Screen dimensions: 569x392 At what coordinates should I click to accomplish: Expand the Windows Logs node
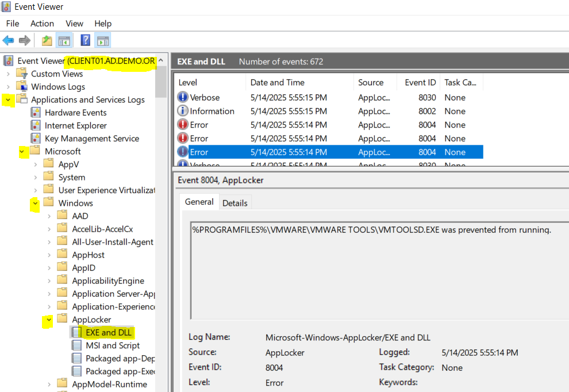[x=8, y=87]
